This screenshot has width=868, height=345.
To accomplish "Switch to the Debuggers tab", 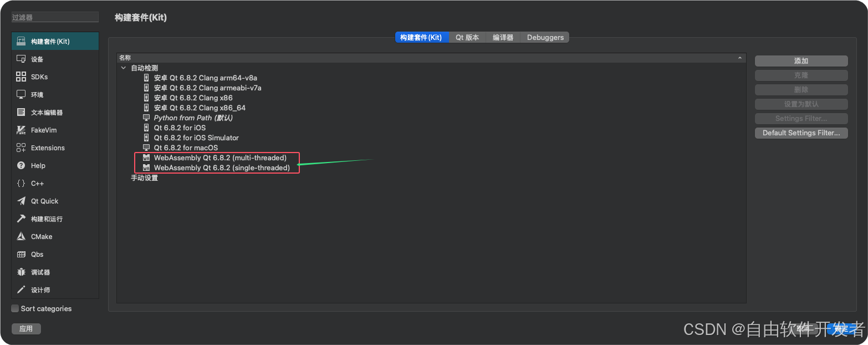I will coord(545,38).
